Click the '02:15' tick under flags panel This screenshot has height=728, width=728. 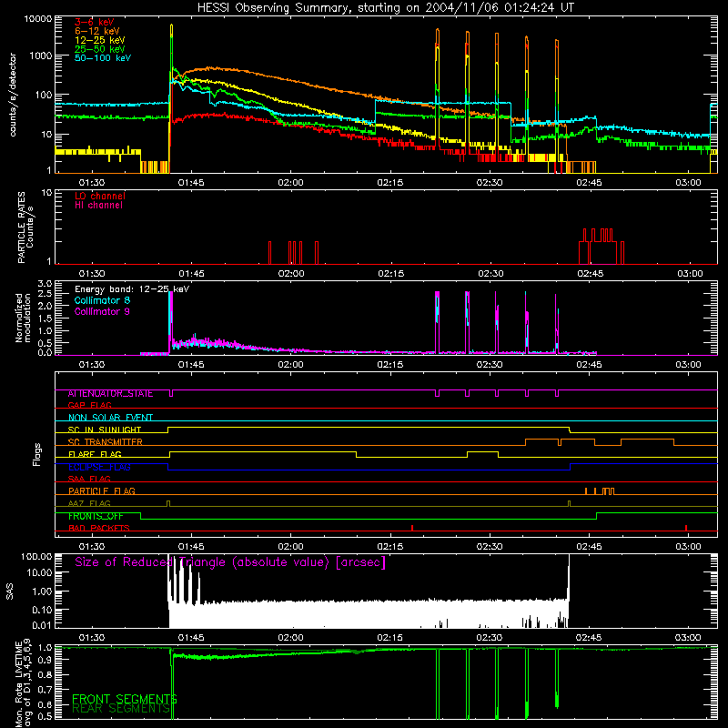click(390, 547)
